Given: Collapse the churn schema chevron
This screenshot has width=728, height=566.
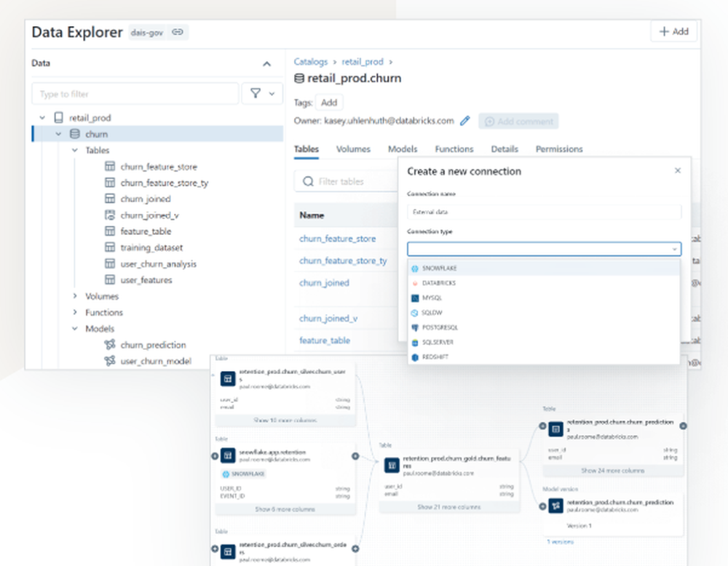Looking at the screenshot, I should click(x=58, y=134).
